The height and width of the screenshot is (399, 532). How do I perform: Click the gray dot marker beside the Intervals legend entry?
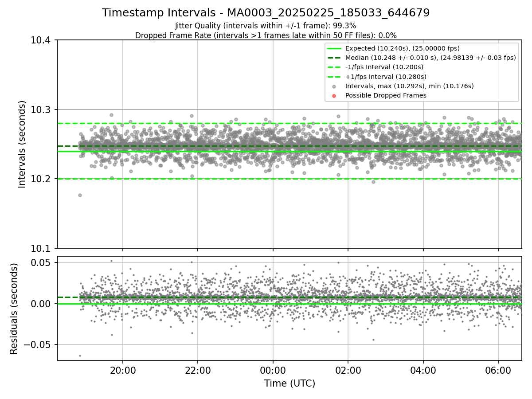[x=334, y=86]
